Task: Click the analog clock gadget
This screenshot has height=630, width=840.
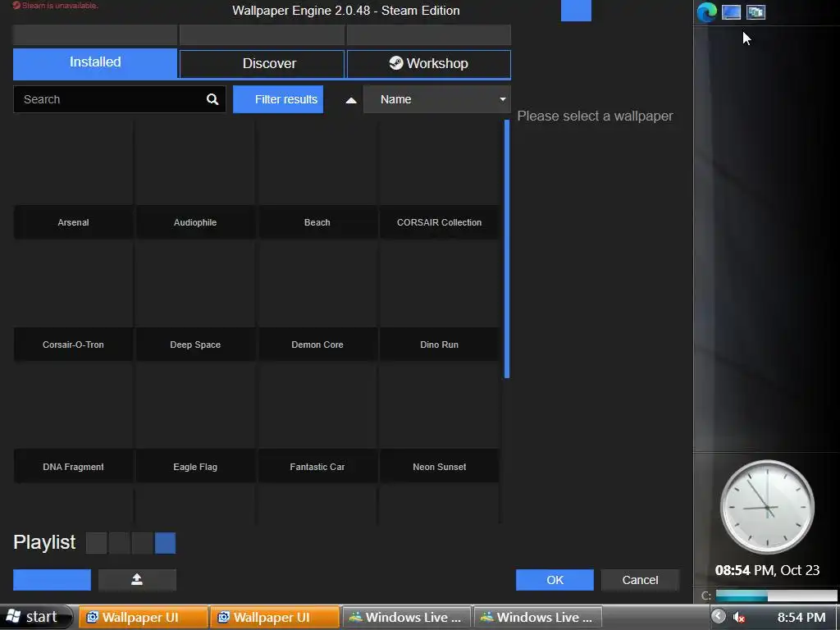Action: (767, 507)
